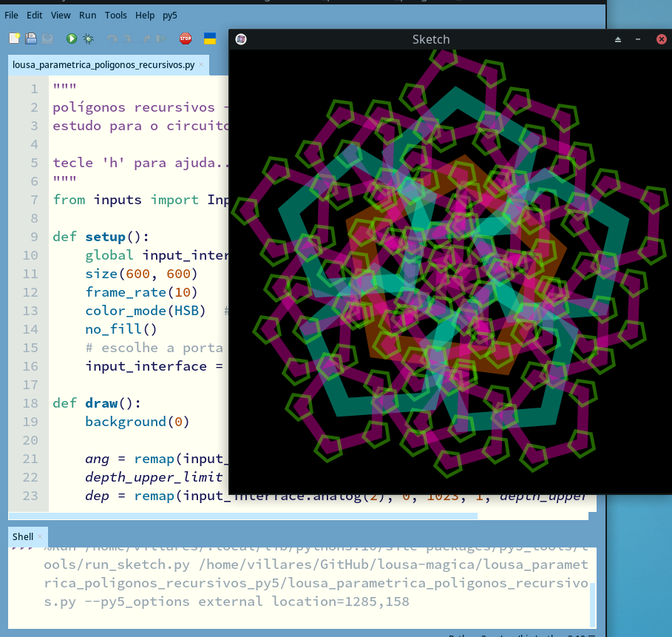Start the debugger

pyautogui.click(x=88, y=38)
